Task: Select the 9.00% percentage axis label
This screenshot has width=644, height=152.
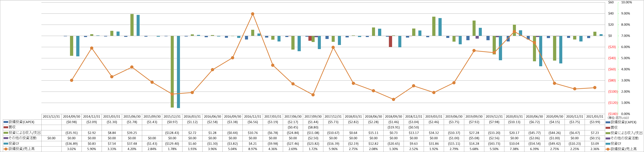Action: (x=626, y=13)
